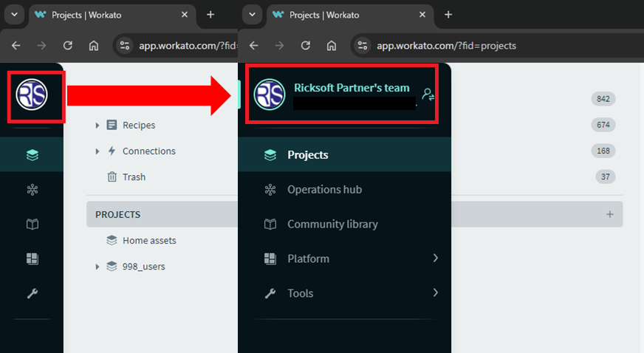Image resolution: width=644 pixels, height=353 pixels.
Task: Click the Recipes document icon
Action: pos(112,125)
